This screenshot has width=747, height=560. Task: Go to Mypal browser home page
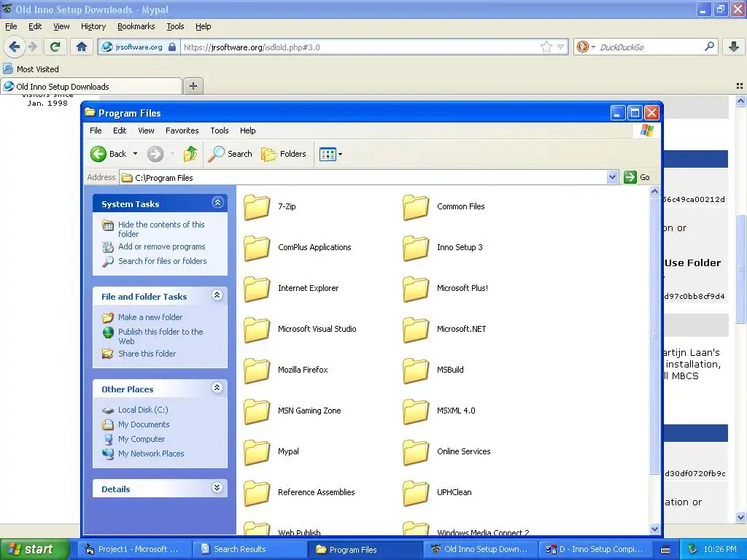82,47
